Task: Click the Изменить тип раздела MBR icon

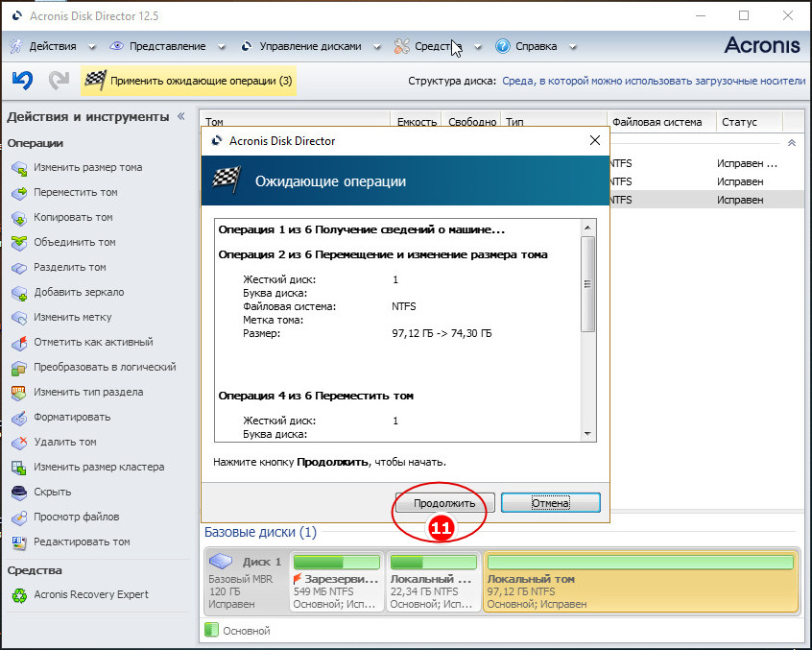Action: point(19,393)
